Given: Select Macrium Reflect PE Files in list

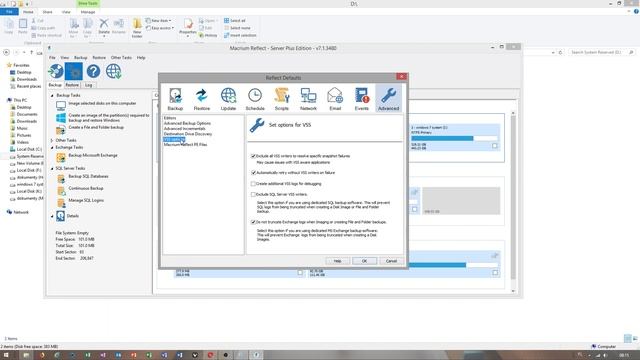Looking at the screenshot, I should coord(185,145).
